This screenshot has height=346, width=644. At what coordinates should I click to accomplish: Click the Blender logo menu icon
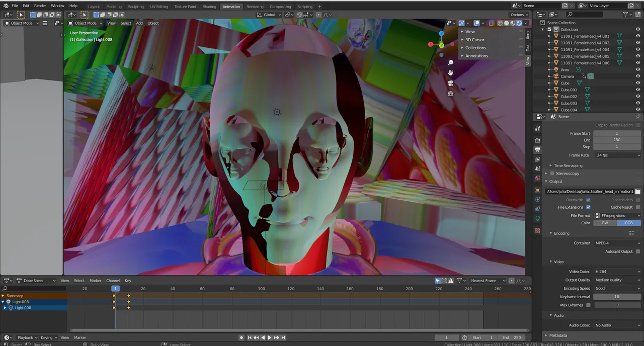point(6,6)
